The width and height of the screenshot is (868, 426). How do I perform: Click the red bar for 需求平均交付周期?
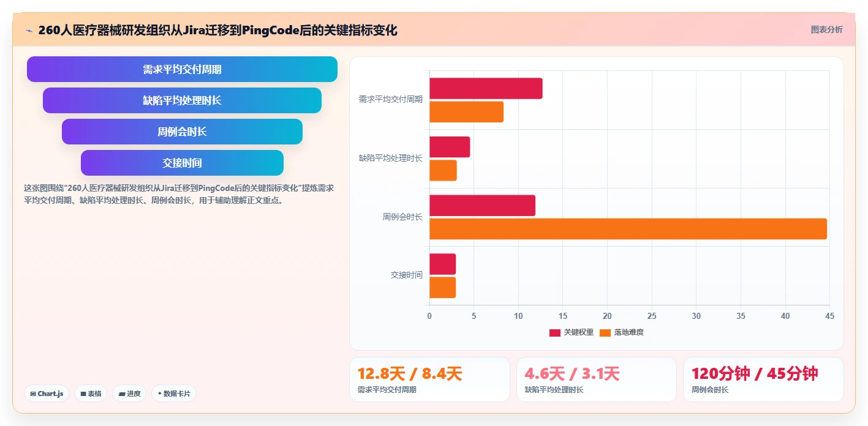click(486, 89)
